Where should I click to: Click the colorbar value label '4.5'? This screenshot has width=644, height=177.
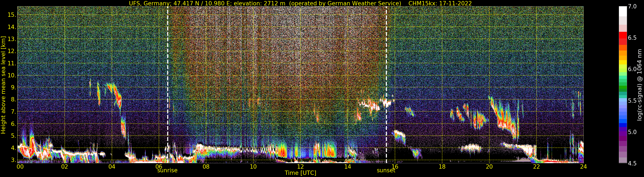pyautogui.click(x=632, y=163)
